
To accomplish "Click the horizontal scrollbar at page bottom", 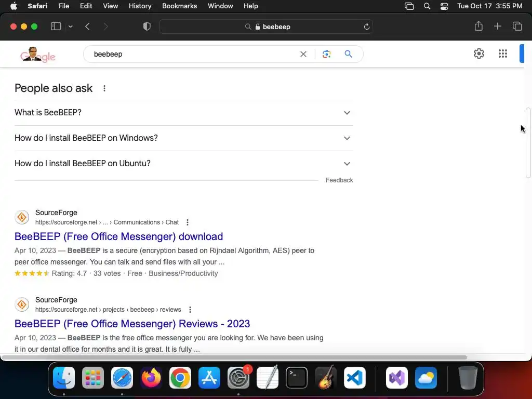I will (x=234, y=357).
